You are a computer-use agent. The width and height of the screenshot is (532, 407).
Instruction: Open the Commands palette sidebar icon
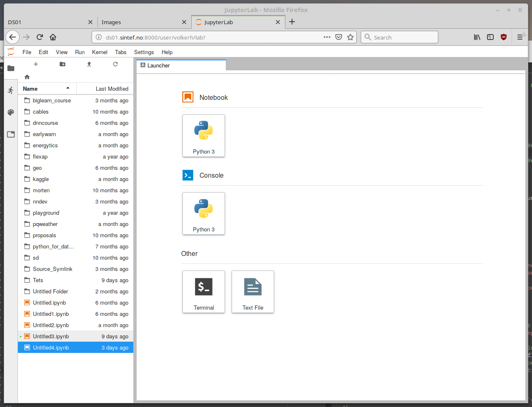click(x=11, y=112)
